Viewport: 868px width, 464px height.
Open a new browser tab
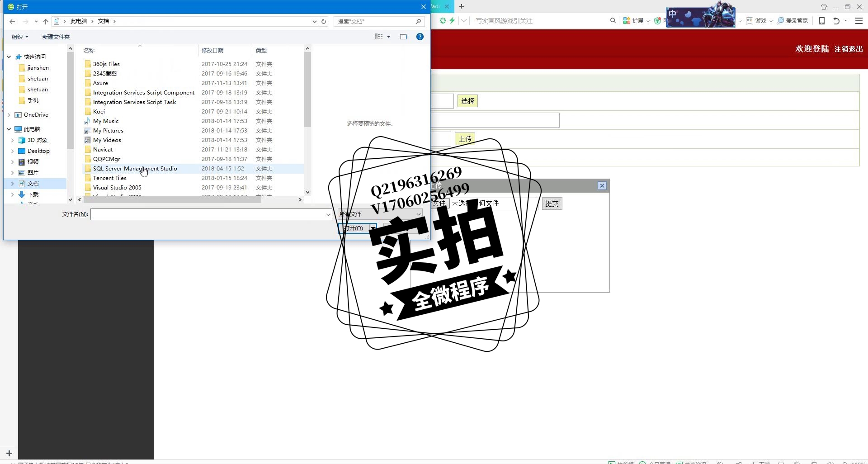tap(461, 6)
